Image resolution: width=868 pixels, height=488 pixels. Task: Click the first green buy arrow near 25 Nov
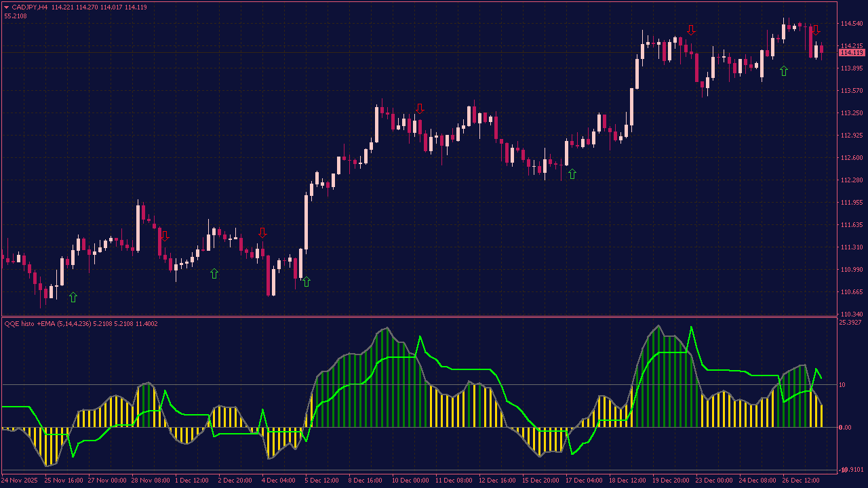click(x=73, y=297)
